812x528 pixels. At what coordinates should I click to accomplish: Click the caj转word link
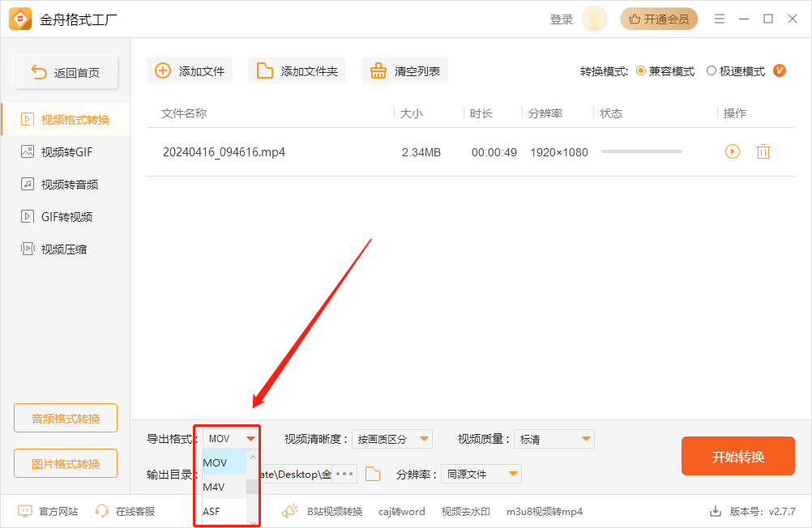point(401,512)
